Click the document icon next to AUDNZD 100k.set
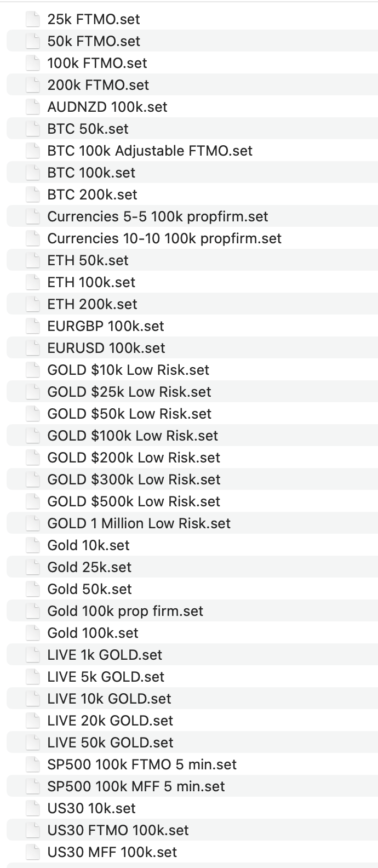378x868 pixels. 33,107
